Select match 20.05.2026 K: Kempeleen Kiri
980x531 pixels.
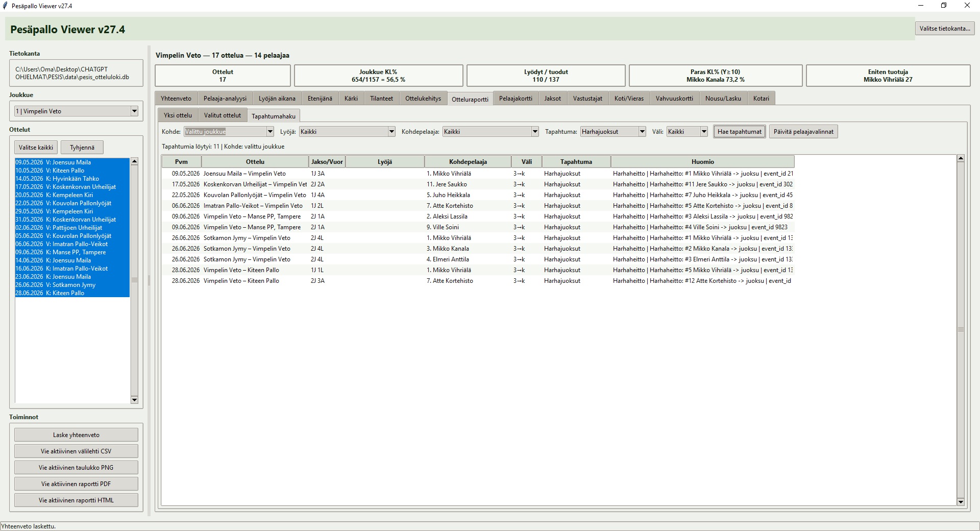click(x=72, y=195)
